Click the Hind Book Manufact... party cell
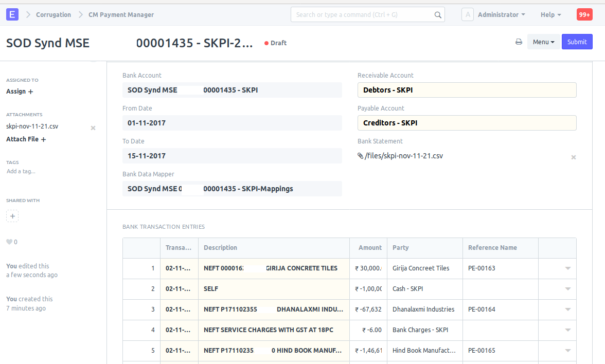 point(425,351)
